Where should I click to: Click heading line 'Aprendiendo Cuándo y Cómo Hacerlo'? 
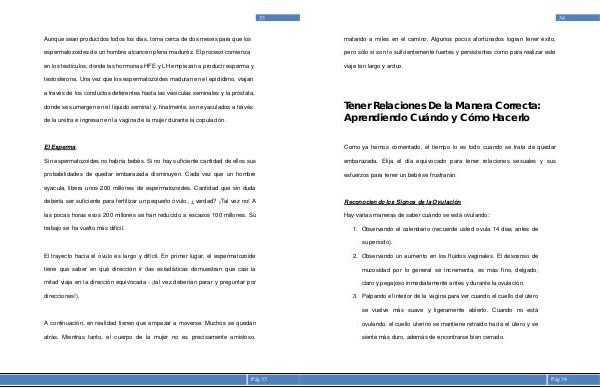point(436,117)
